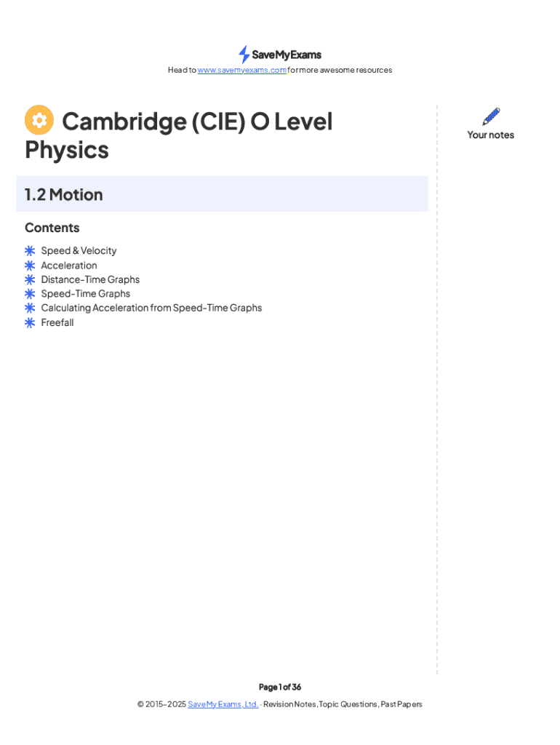
Task: Select the Speed-Time Graphs contents entry
Action: (x=86, y=294)
